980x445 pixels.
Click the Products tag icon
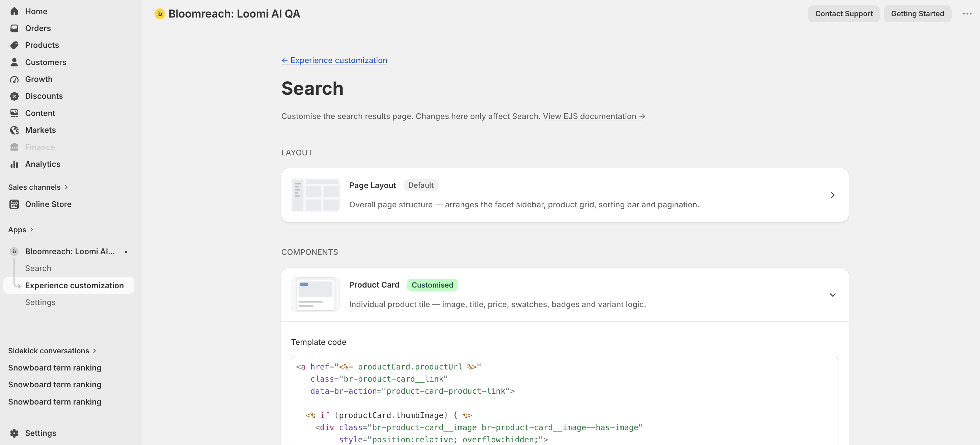(x=14, y=45)
